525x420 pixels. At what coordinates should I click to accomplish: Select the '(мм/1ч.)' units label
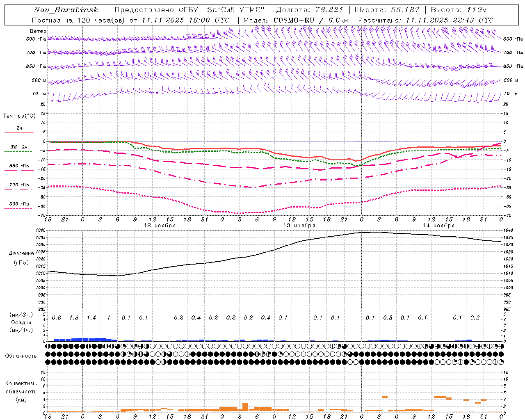(21, 330)
